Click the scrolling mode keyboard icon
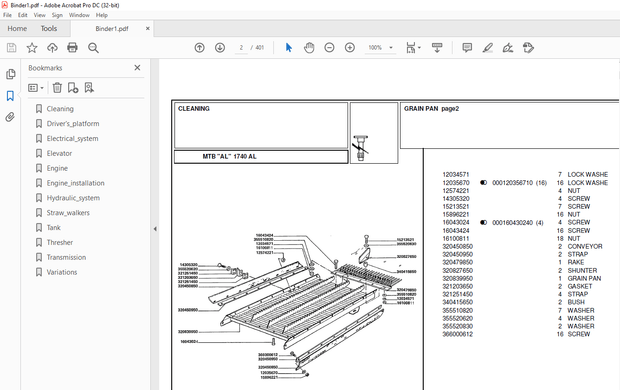Viewport: 620px width, 390px height. coord(437,48)
